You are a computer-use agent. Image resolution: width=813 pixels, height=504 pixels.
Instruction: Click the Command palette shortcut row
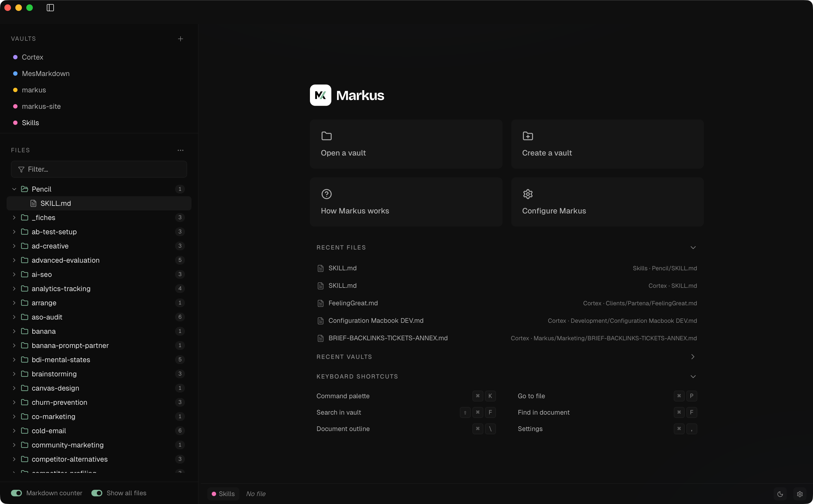(406, 396)
